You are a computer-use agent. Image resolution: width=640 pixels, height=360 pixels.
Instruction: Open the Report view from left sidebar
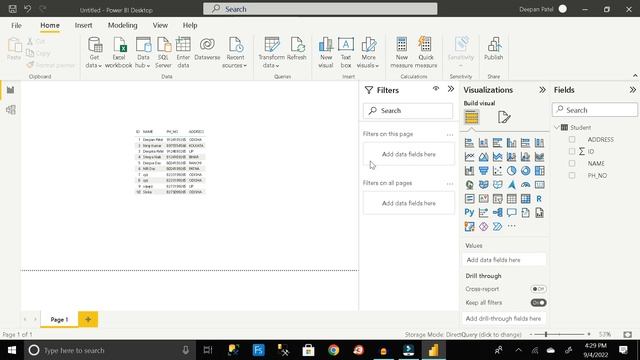pyautogui.click(x=11, y=90)
